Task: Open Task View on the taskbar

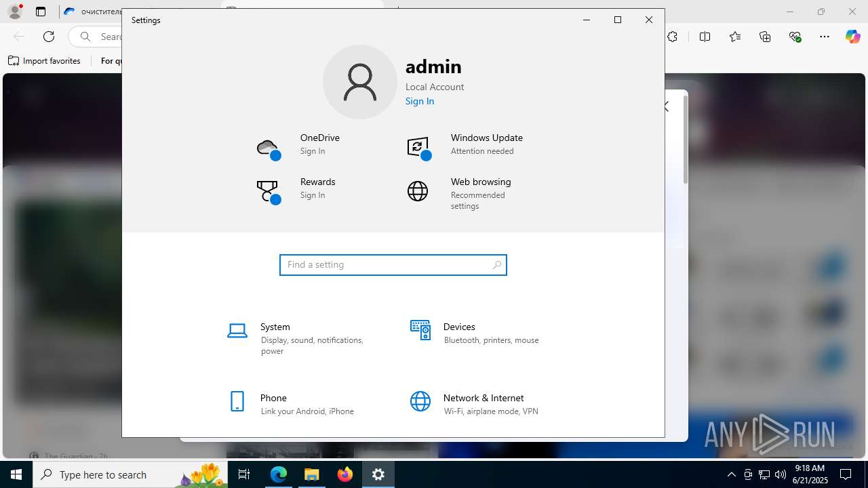Action: pos(244,474)
